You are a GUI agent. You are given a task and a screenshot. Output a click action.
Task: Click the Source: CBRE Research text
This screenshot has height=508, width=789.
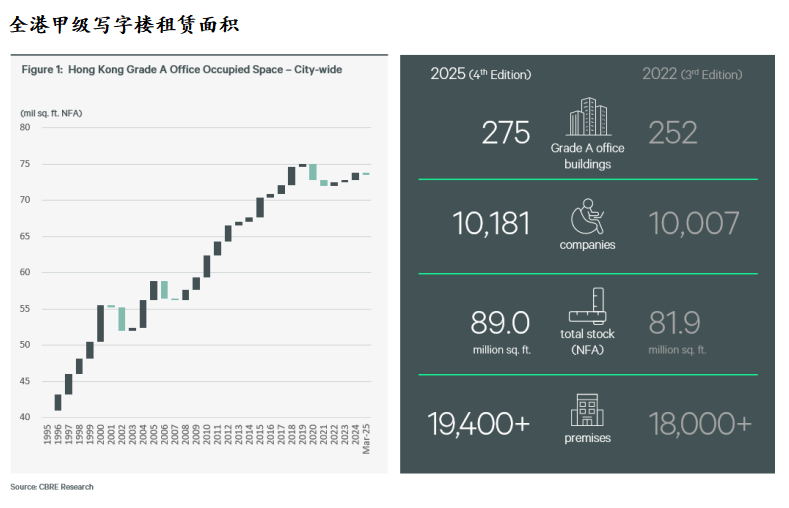[52, 487]
